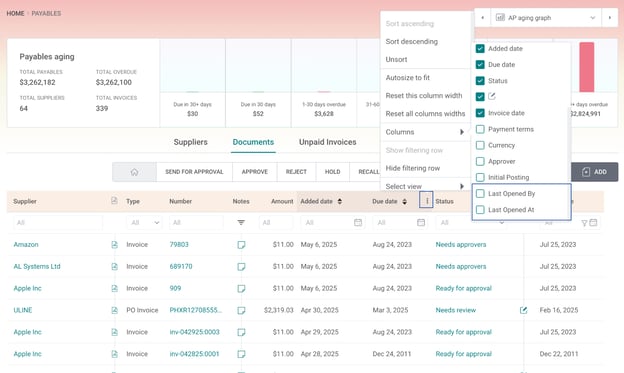Image resolution: width=624 pixels, height=373 pixels.
Task: Enable Initial Posting column checkbox
Action: 480,177
